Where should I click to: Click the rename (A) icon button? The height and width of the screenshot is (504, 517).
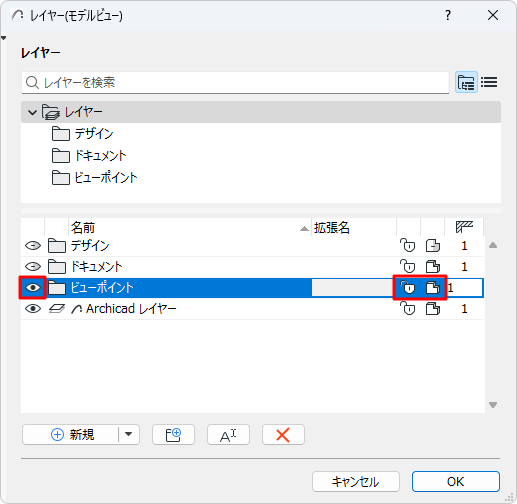[228, 435]
